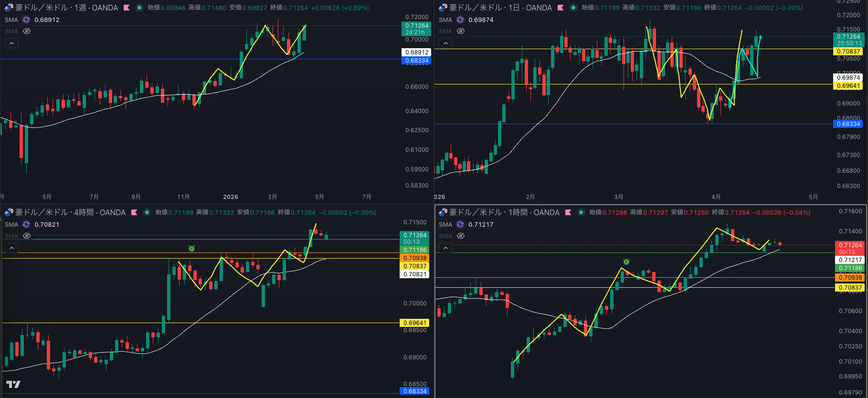Toggle hidden SMA eye icon on daily chart

(x=461, y=31)
